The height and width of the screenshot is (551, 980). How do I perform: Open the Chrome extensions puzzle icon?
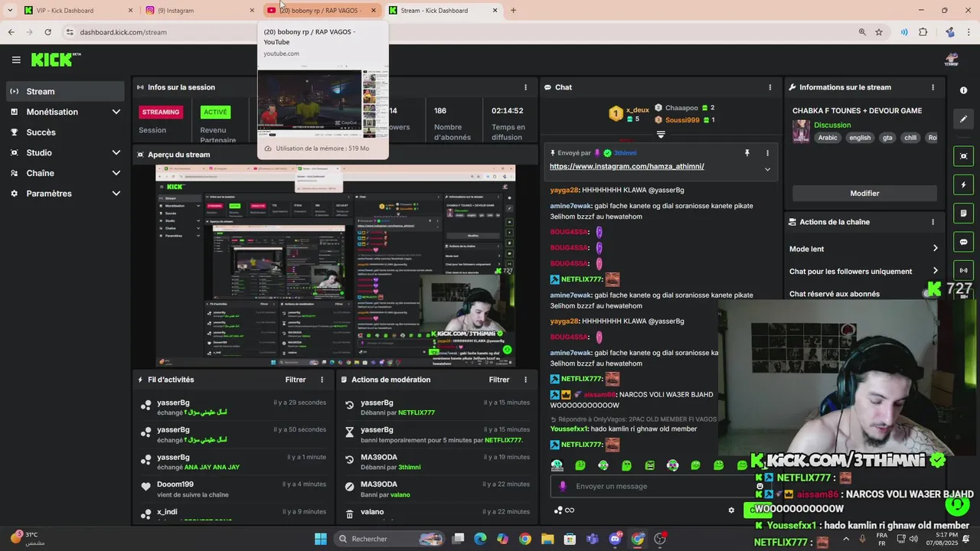923,32
